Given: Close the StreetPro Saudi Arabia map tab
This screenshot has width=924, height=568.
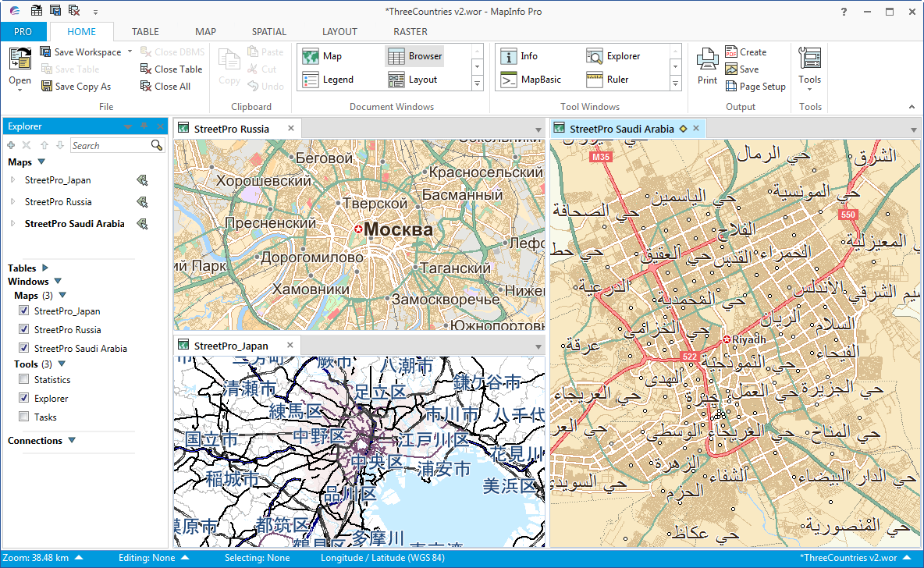Looking at the screenshot, I should 696,129.
